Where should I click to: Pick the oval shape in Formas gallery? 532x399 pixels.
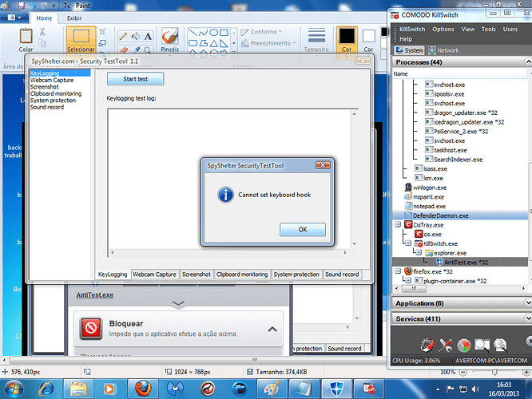[213, 33]
